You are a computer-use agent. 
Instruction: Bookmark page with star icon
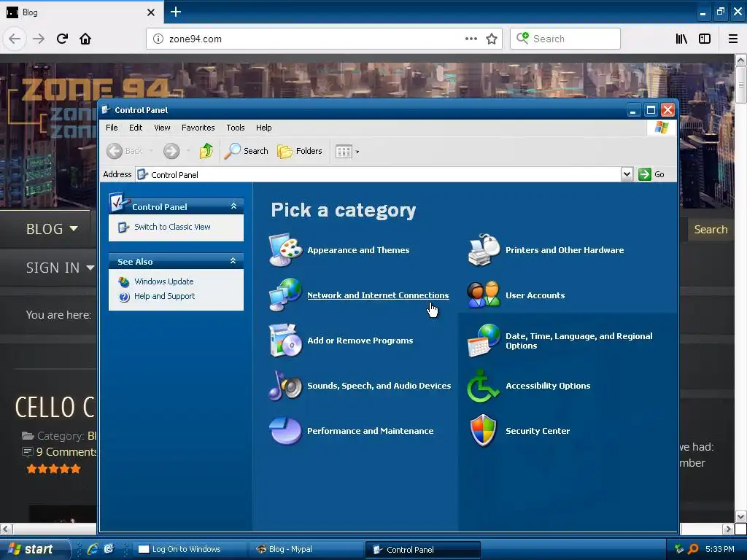492,39
